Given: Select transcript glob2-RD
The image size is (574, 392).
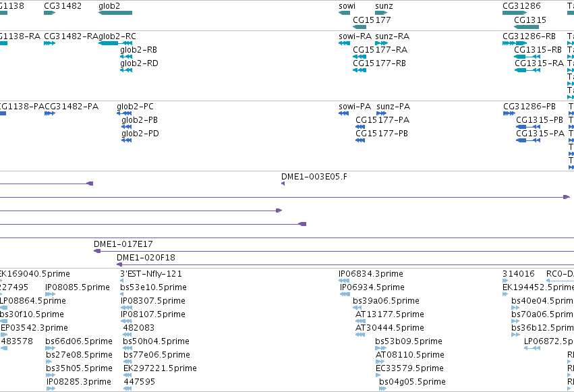Looking at the screenshot, I should click(x=126, y=70).
